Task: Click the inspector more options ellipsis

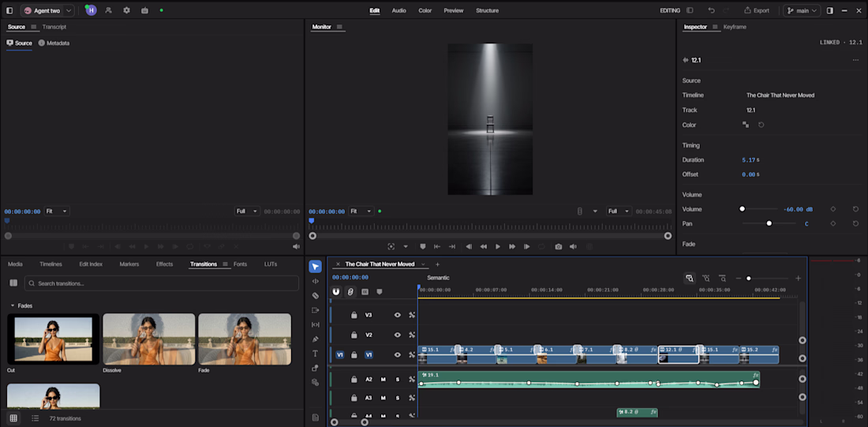Action: point(856,60)
